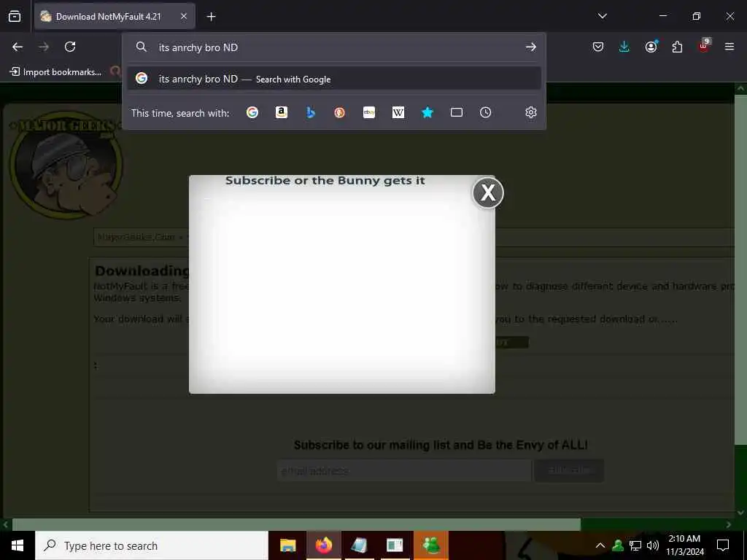
Task: Reload the current page
Action: [x=70, y=47]
